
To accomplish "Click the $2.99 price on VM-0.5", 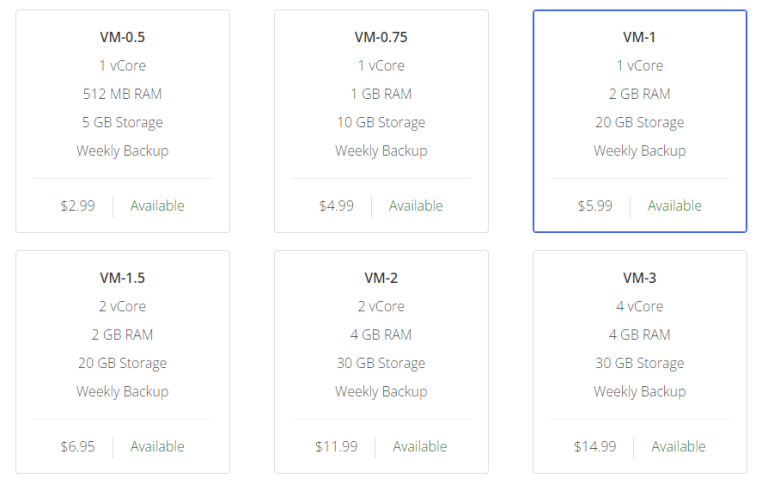I will point(78,206).
